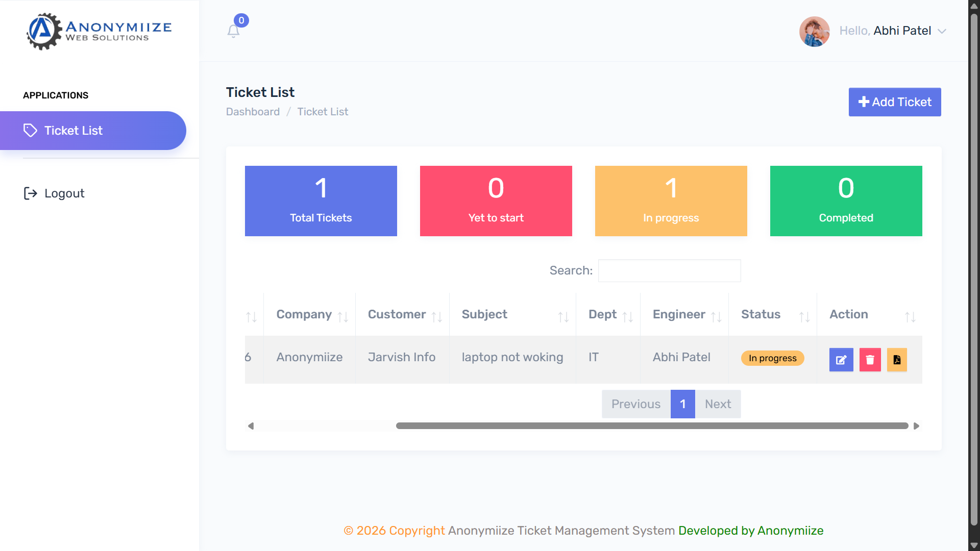Click the Hello, Abhi Patel greeting
This screenshot has width=980, height=551.
point(885,31)
